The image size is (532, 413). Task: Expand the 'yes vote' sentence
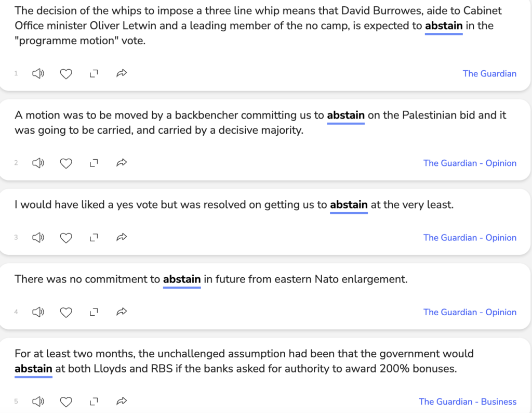(94, 238)
